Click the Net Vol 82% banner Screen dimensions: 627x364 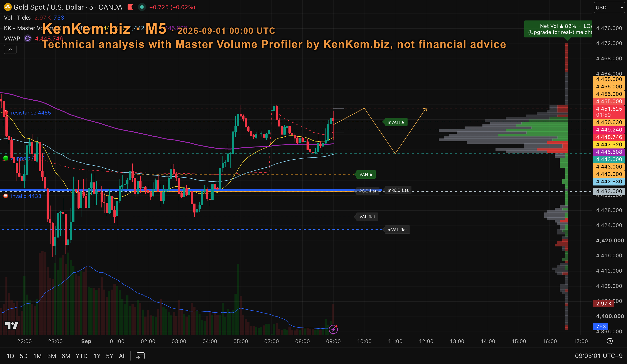pyautogui.click(x=558, y=29)
